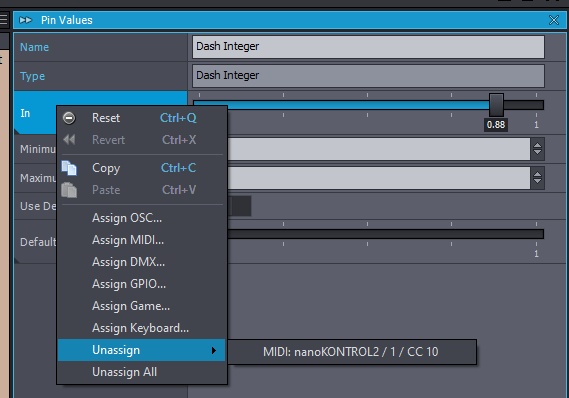Click the Paste clipboard icon
The width and height of the screenshot is (569, 398).
tap(69, 190)
